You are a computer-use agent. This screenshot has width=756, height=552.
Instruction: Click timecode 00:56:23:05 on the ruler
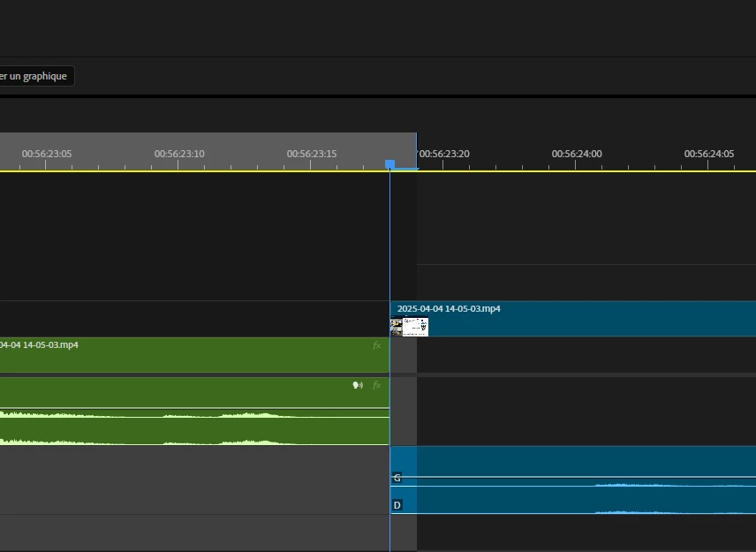47,154
